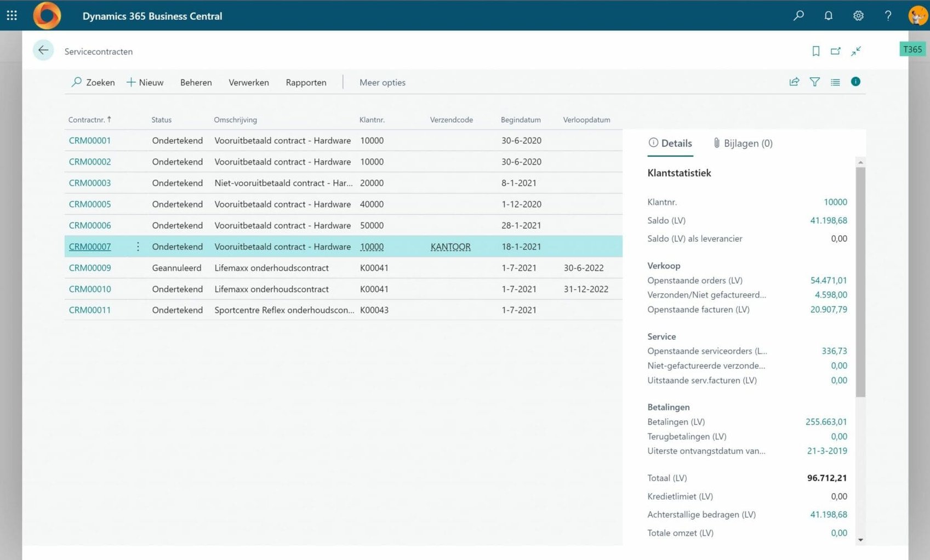Click the T365 badge
The image size is (930, 560).
pyautogui.click(x=912, y=49)
